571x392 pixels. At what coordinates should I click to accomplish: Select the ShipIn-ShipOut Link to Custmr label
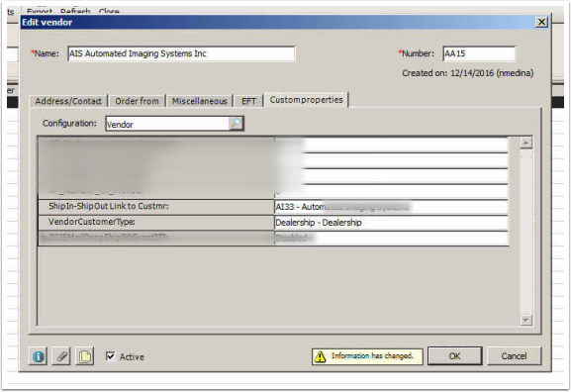pyautogui.click(x=109, y=206)
